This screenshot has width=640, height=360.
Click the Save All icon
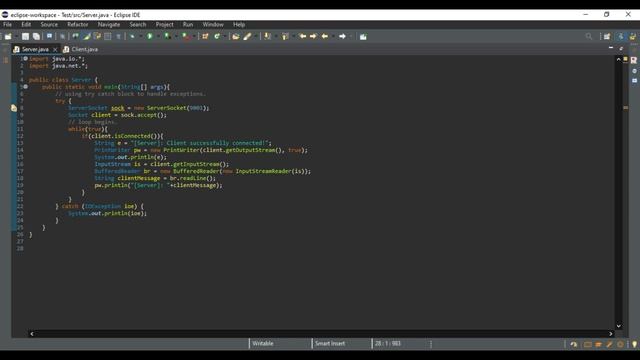click(x=36, y=37)
